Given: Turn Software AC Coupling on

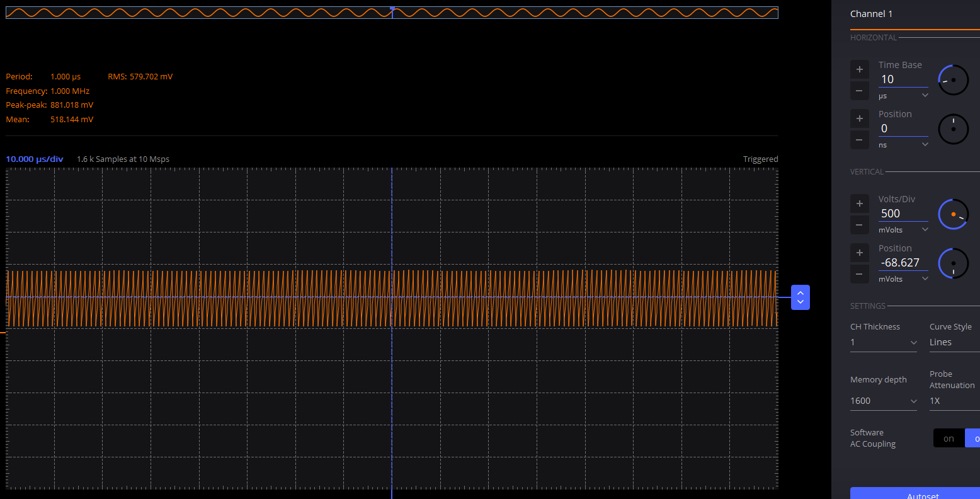Looking at the screenshot, I should [949, 439].
